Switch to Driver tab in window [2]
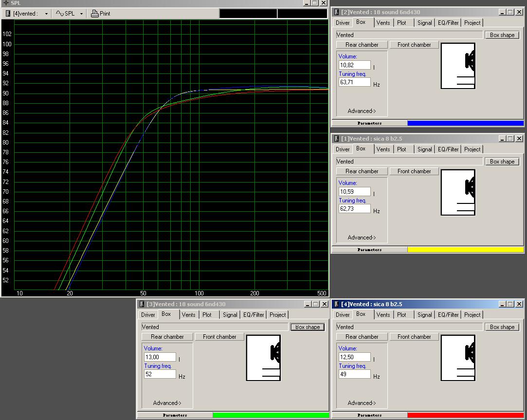The height and width of the screenshot is (420, 527). (x=343, y=23)
